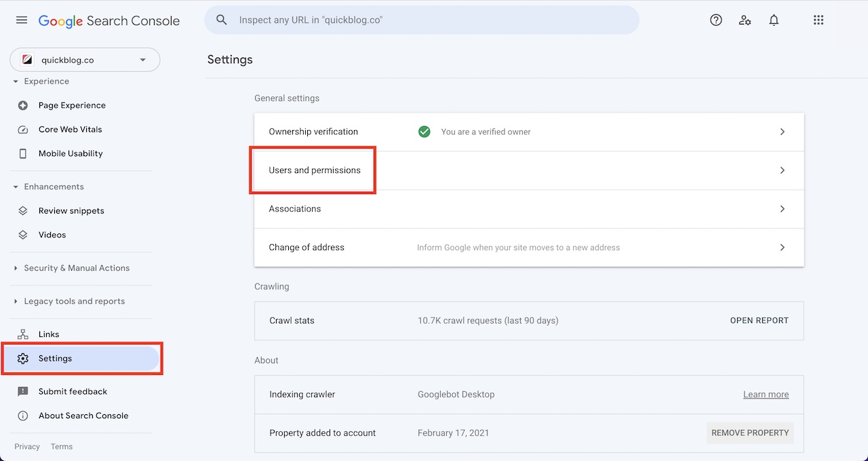
Task: Click the Crawl stats label
Action: pyautogui.click(x=292, y=321)
